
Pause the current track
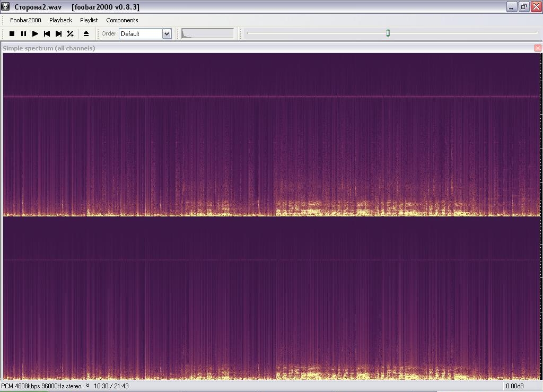pos(23,33)
